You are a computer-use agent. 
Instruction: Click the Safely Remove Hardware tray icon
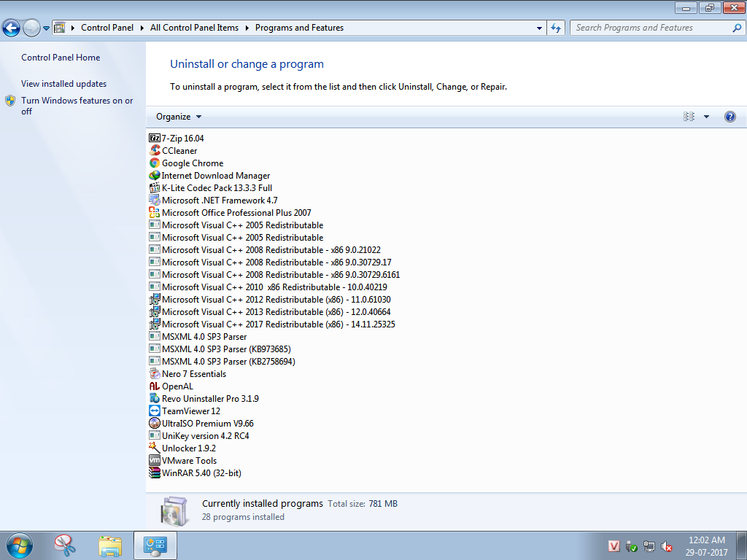point(632,546)
